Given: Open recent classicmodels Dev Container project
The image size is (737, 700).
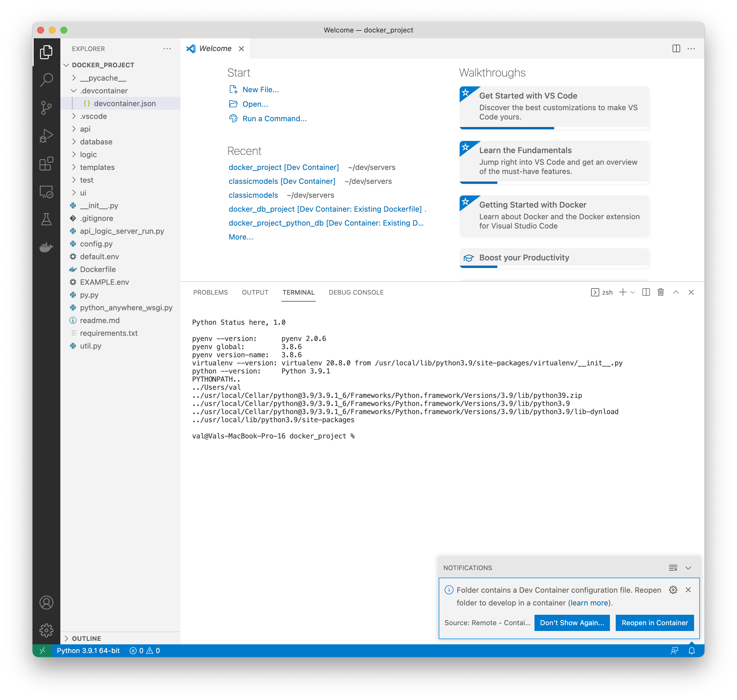Looking at the screenshot, I should click(x=282, y=181).
